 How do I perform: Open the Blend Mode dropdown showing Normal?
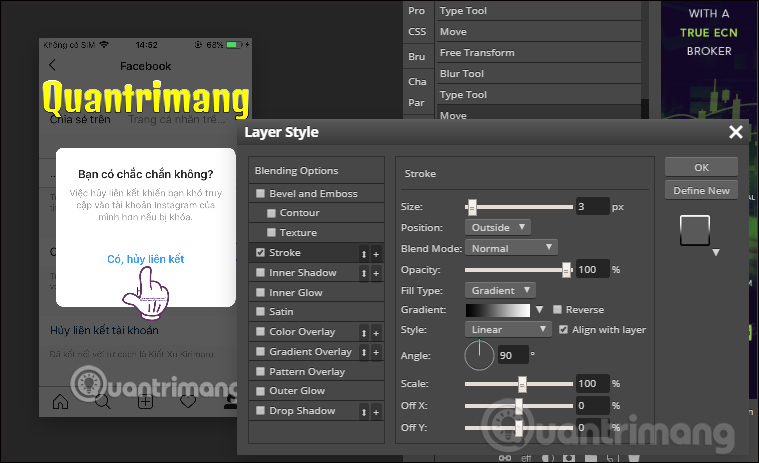point(511,248)
